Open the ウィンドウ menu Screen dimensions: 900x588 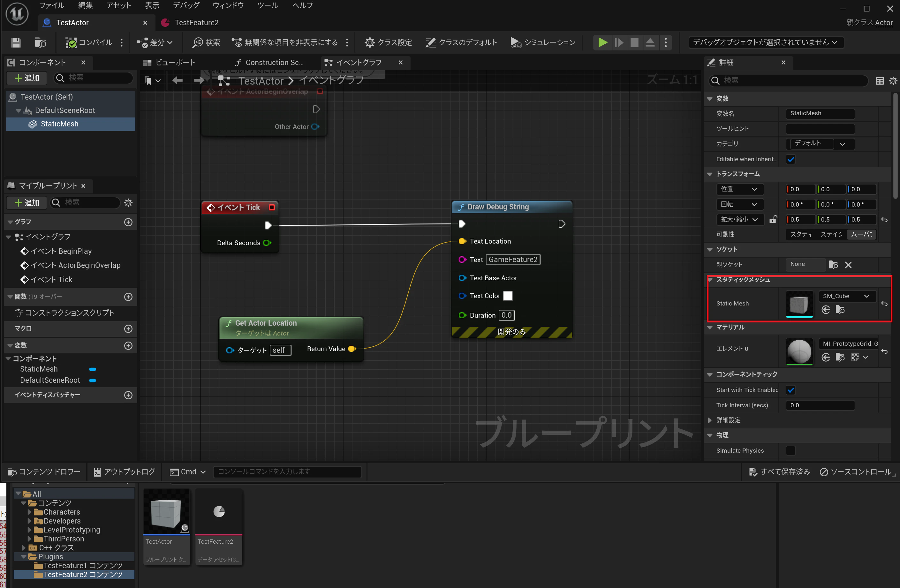tap(228, 6)
